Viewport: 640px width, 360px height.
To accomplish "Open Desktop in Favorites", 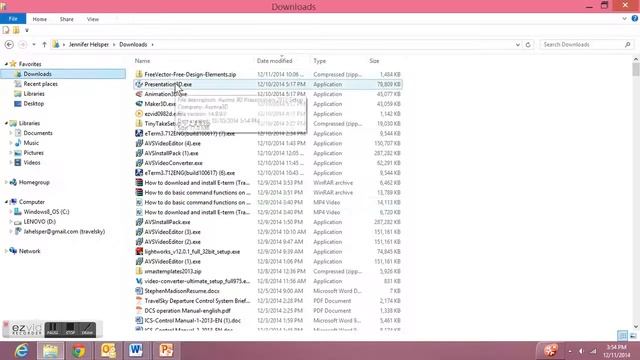I will [x=33, y=104].
